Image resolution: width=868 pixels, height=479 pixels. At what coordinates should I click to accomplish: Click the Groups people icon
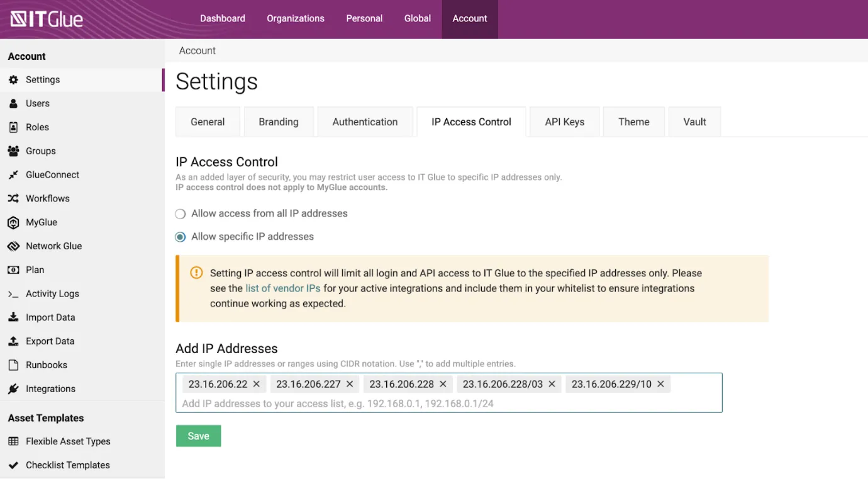pos(13,151)
